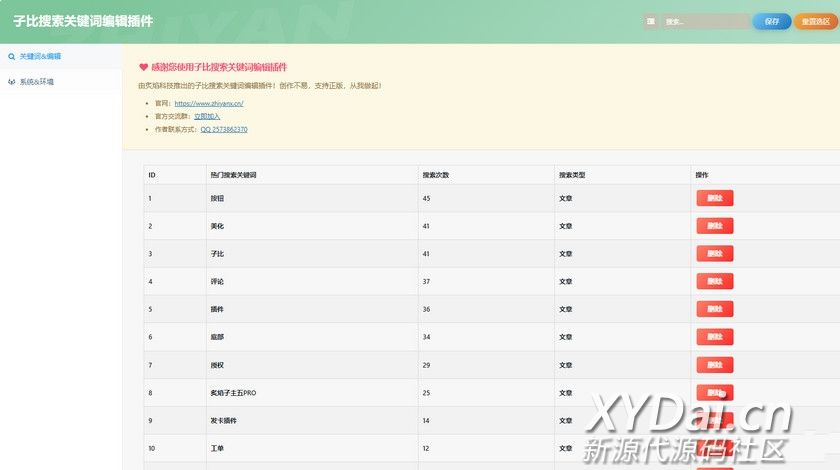The height and width of the screenshot is (470, 840).
Task: Open the 关键词&编辑 sidebar tab
Action: [40, 57]
